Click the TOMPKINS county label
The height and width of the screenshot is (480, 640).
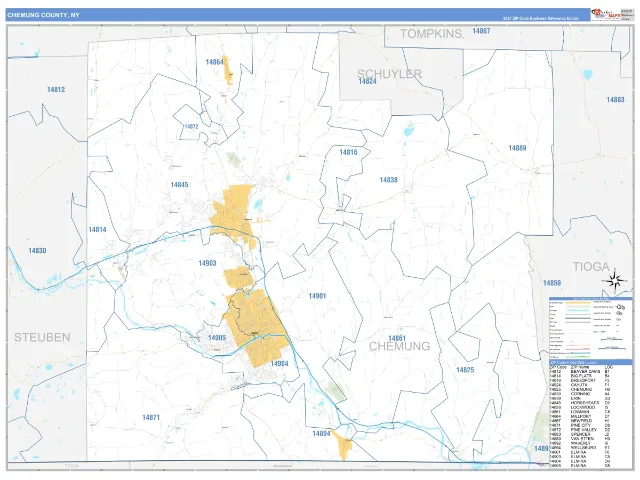pyautogui.click(x=431, y=34)
